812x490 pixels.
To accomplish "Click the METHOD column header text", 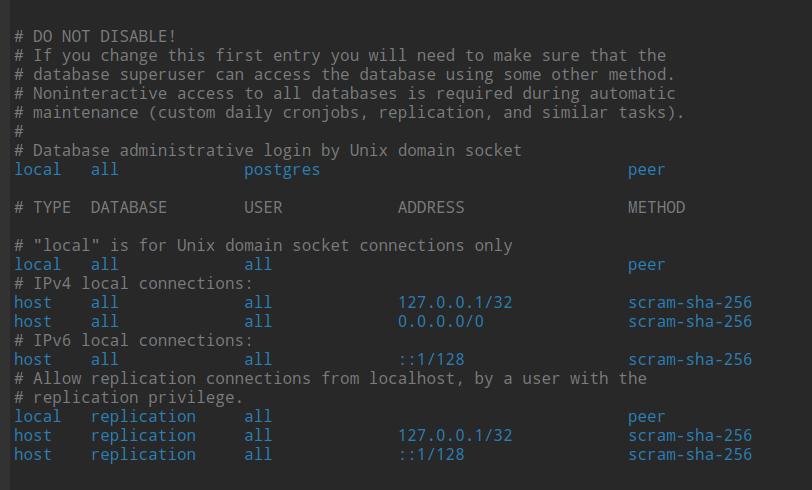I will click(x=656, y=207).
